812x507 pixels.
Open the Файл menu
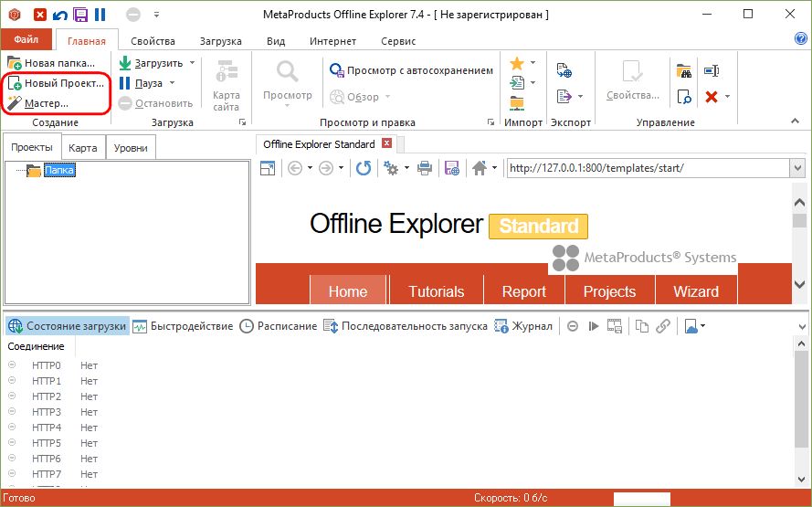[26, 39]
